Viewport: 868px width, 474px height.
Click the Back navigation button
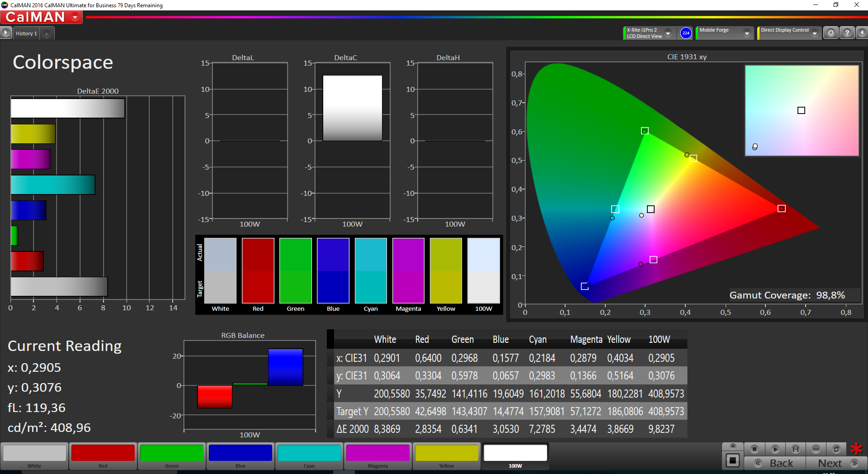pyautogui.click(x=775, y=463)
